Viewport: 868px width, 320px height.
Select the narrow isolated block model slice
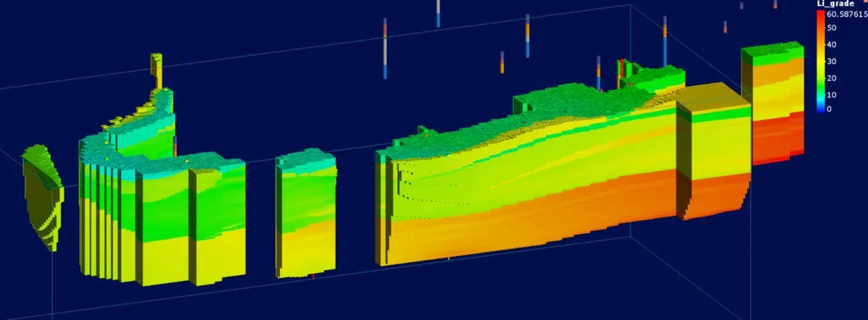click(306, 214)
